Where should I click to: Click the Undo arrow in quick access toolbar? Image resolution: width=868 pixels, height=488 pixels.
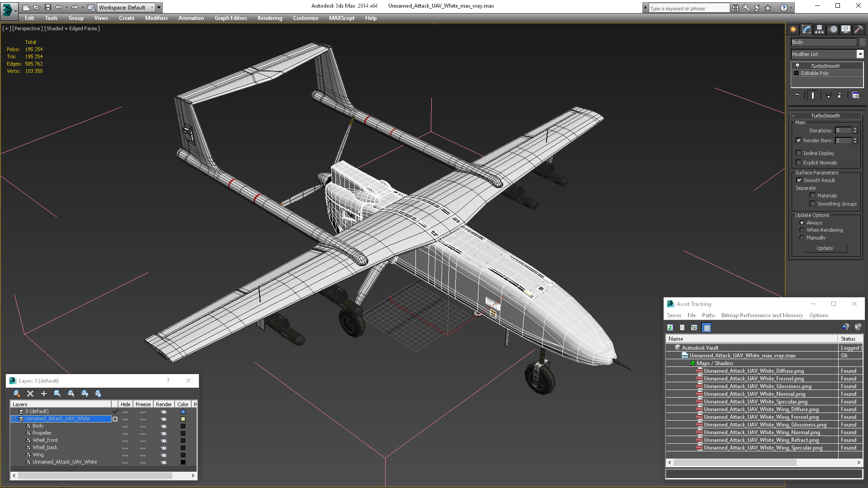[59, 7]
